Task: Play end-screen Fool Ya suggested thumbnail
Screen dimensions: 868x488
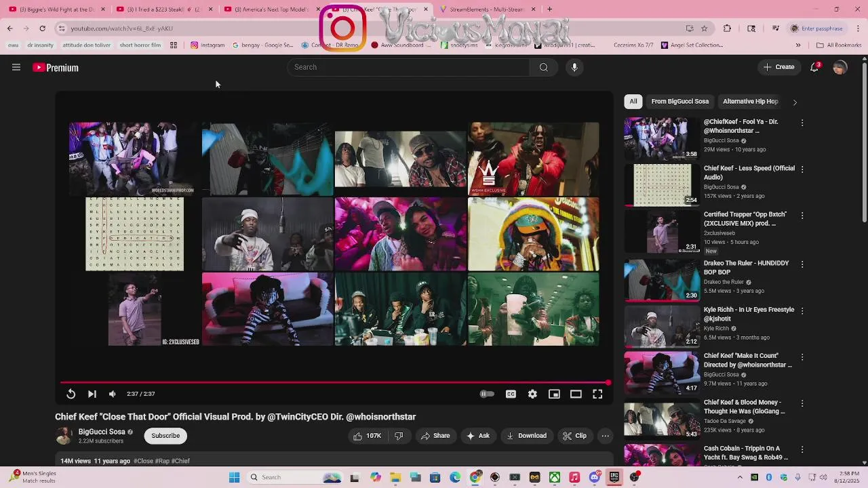Action: [x=134, y=159]
